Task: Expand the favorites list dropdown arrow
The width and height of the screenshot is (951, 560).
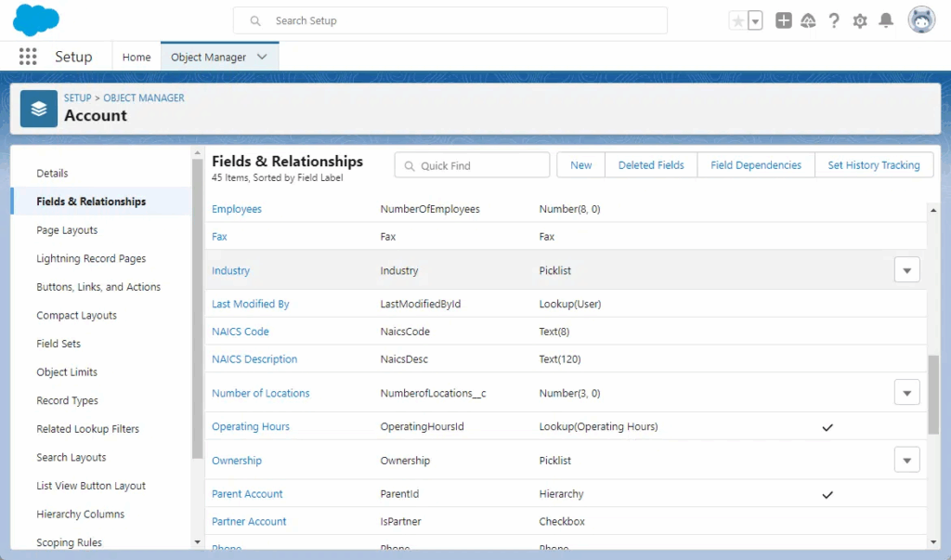Action: pyautogui.click(x=755, y=20)
